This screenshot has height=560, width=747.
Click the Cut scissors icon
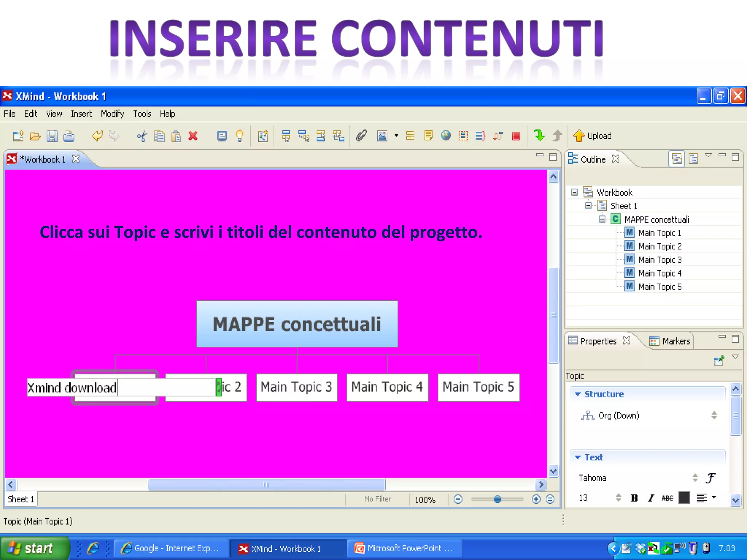pos(142,136)
